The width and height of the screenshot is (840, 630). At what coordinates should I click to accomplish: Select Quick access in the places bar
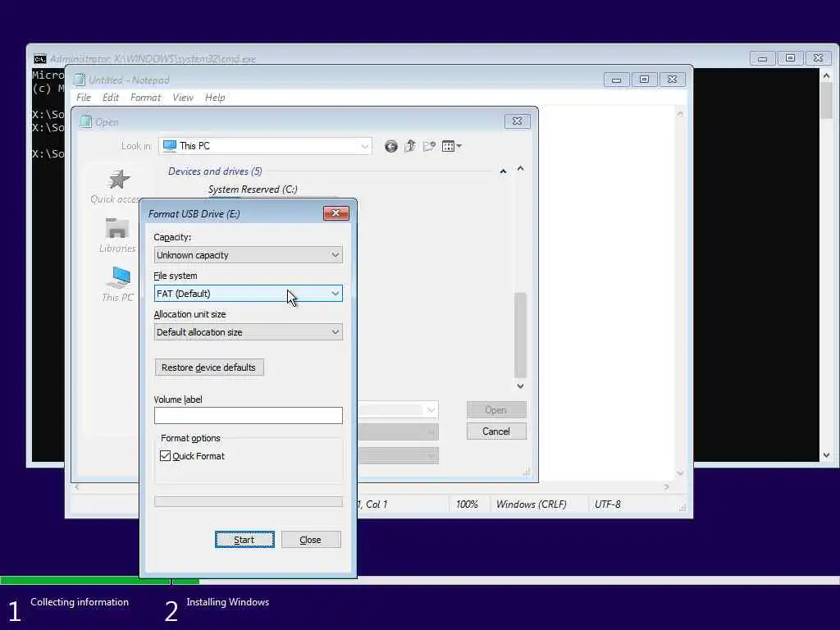pos(116,187)
